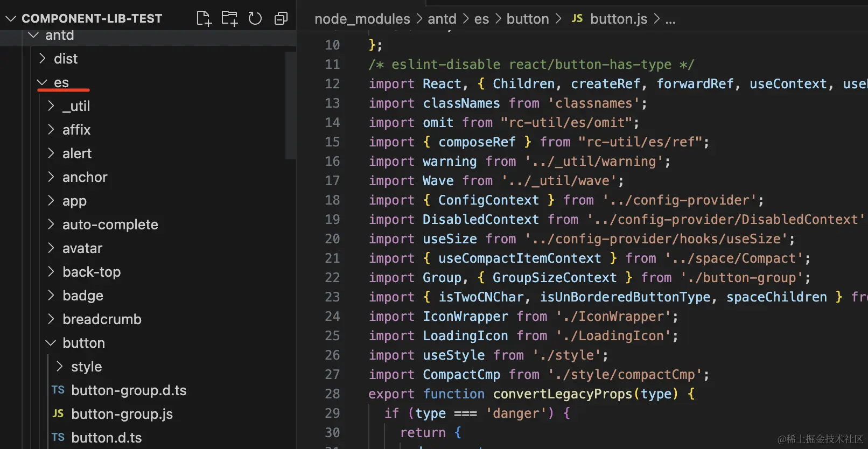Collapse the antd folder chevron

pos(33,35)
